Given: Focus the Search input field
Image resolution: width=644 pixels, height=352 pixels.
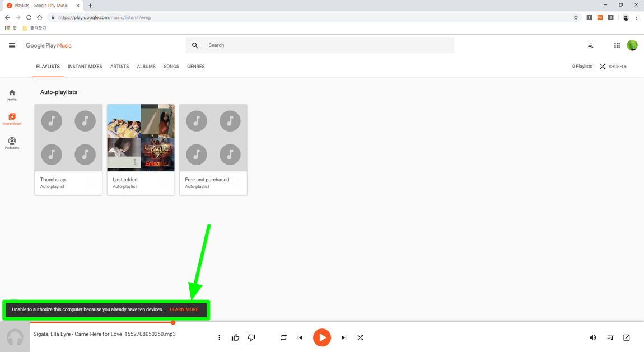Looking at the screenshot, I should (x=320, y=45).
